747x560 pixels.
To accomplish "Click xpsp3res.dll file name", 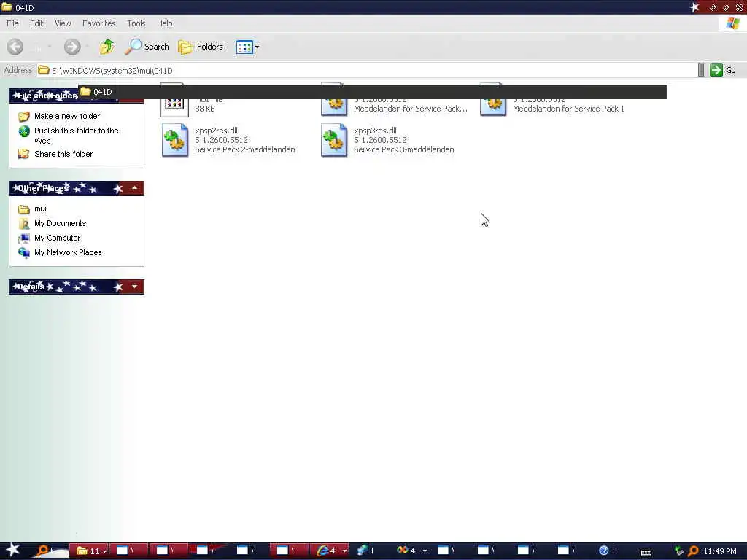I will [x=376, y=131].
